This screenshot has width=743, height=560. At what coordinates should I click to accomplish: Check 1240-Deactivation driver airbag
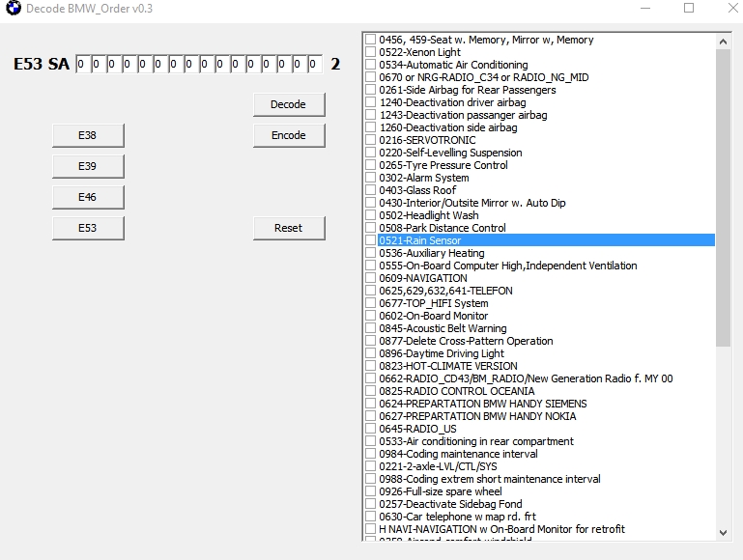pos(371,102)
